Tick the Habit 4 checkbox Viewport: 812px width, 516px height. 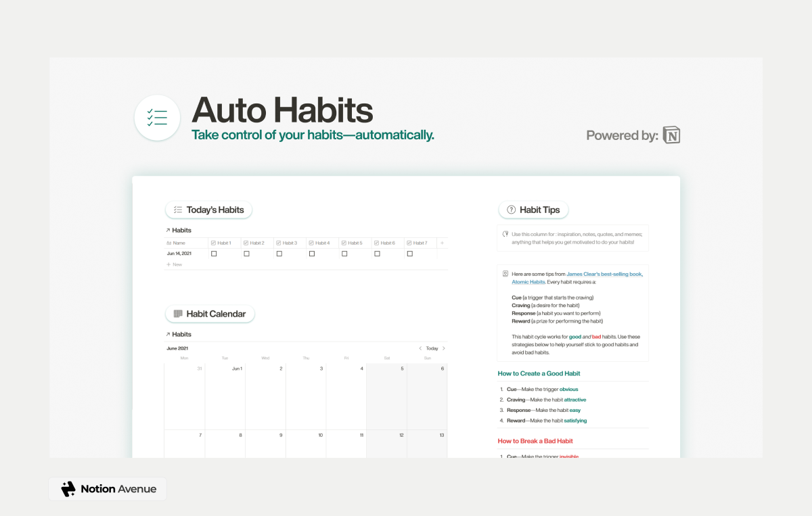[311, 254]
